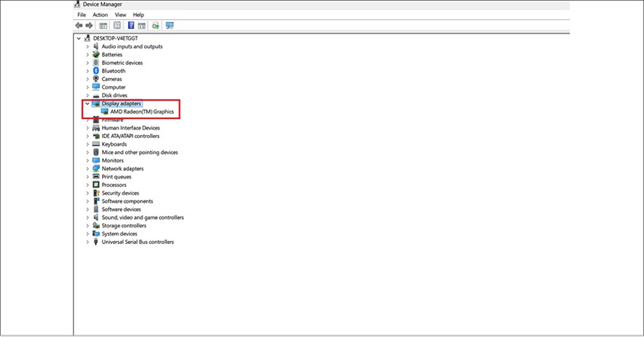Expand the IDE ATA/ATAPI controllers chevron
This screenshot has height=337, width=644.
(x=87, y=136)
